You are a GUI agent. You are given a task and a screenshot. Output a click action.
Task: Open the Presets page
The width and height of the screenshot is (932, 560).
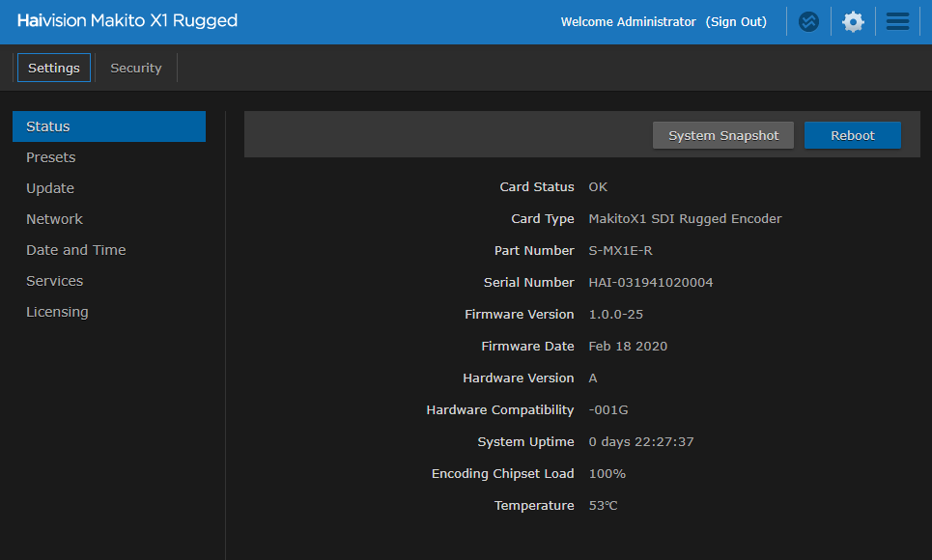51,156
